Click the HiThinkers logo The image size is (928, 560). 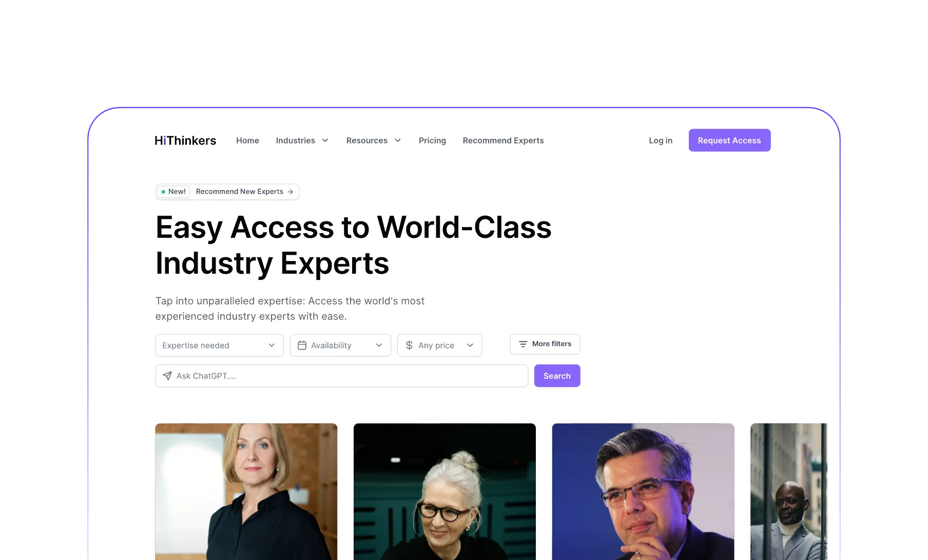[185, 141]
